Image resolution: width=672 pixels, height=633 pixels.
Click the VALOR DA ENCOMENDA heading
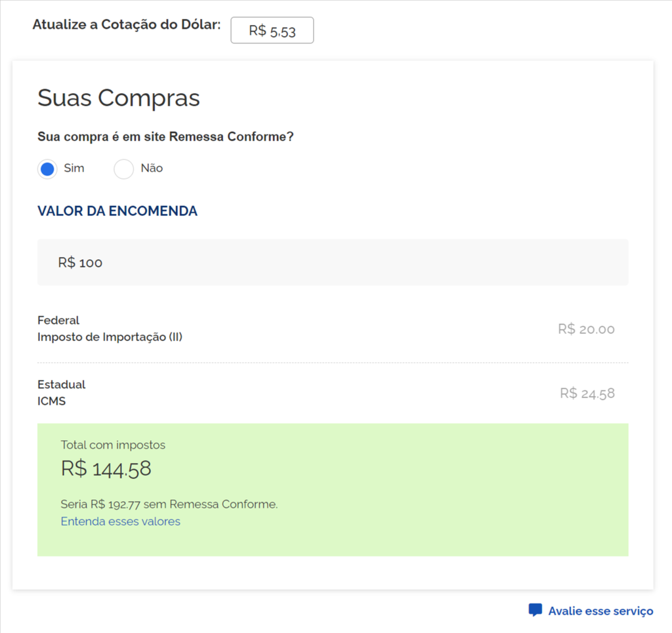(x=117, y=211)
